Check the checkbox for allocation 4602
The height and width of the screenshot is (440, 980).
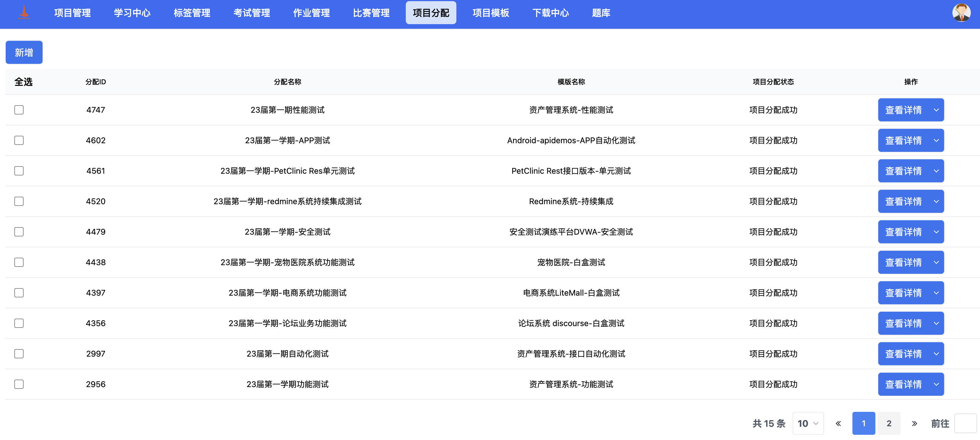(19, 140)
